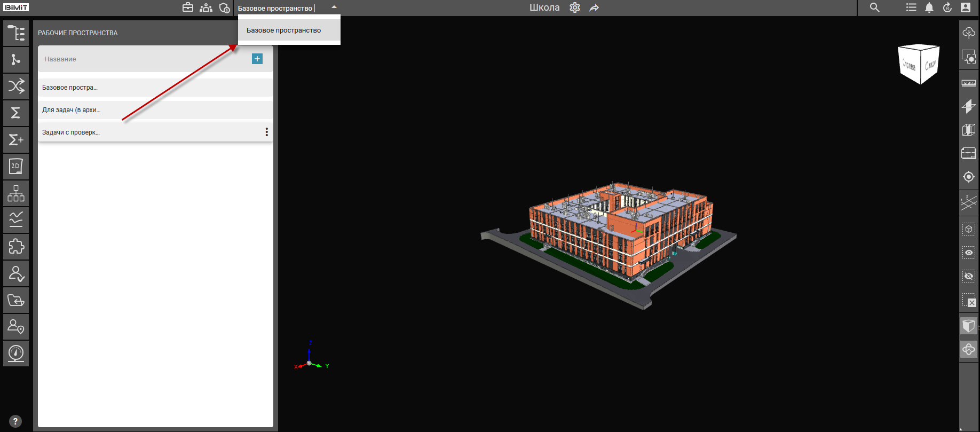Open the model tree panel icon

pos(16,33)
